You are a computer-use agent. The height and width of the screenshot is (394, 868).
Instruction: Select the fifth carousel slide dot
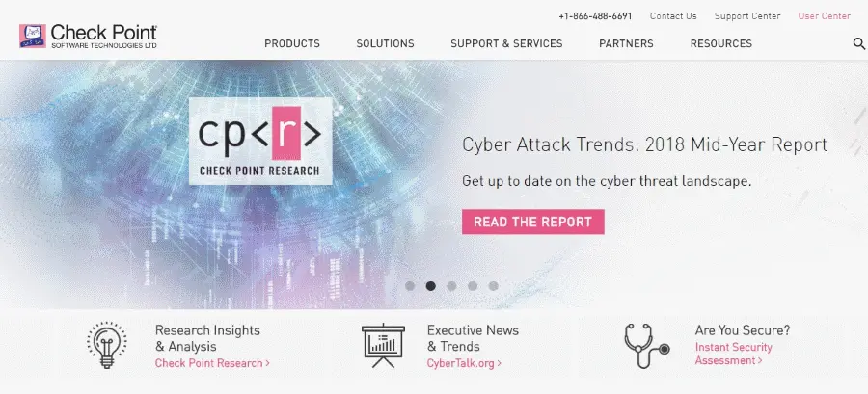click(493, 286)
